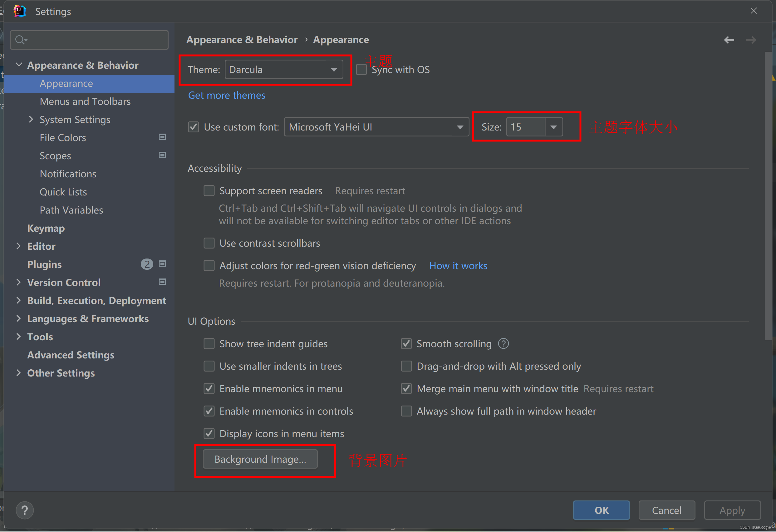
Task: Open the Background Image dialog
Action: [x=259, y=460]
